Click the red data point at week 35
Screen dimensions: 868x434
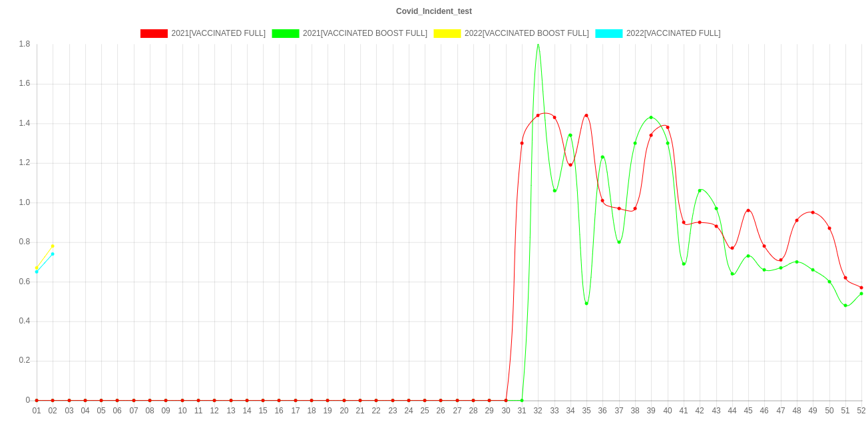coord(586,115)
